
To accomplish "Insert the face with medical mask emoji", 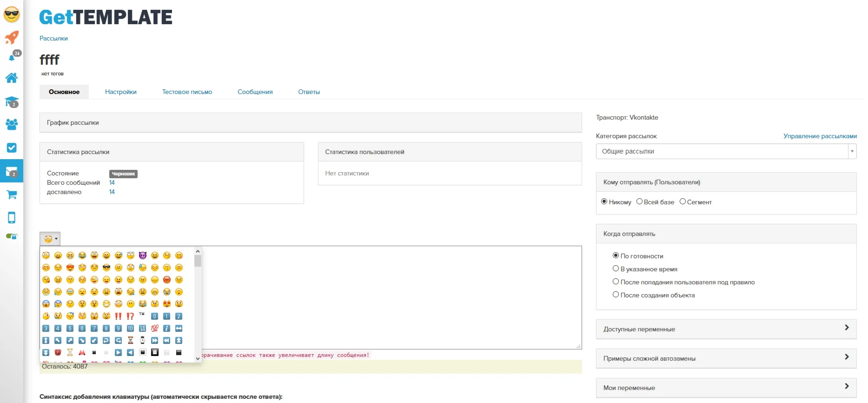I will [x=106, y=304].
